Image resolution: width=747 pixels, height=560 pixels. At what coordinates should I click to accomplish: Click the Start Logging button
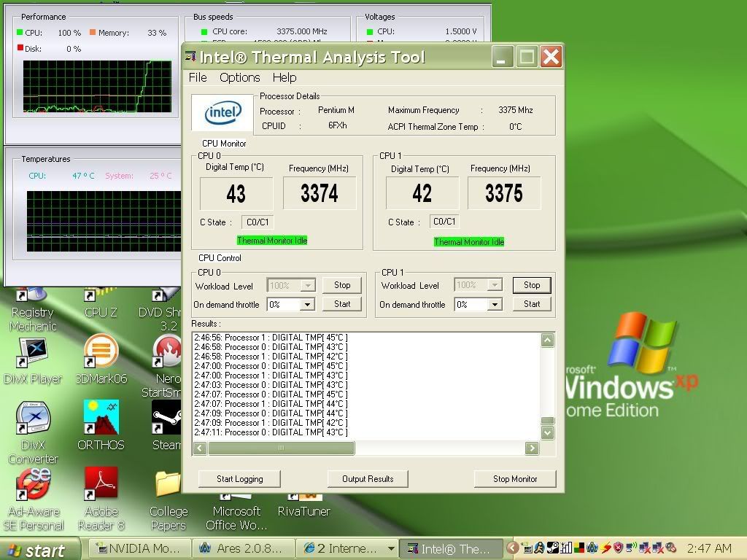coord(239,479)
